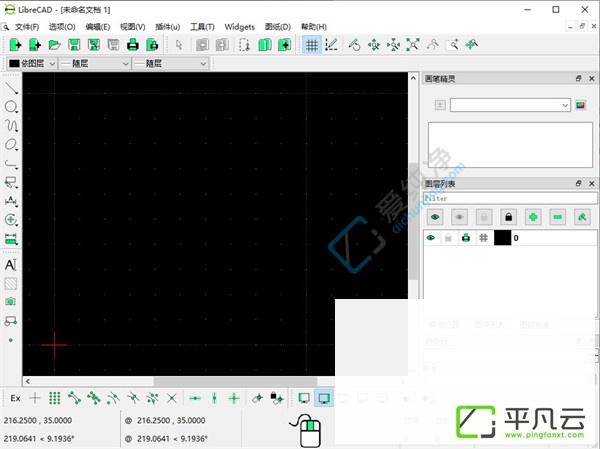
Task: Click the horizontal scrollbar under canvas
Action: 235,381
